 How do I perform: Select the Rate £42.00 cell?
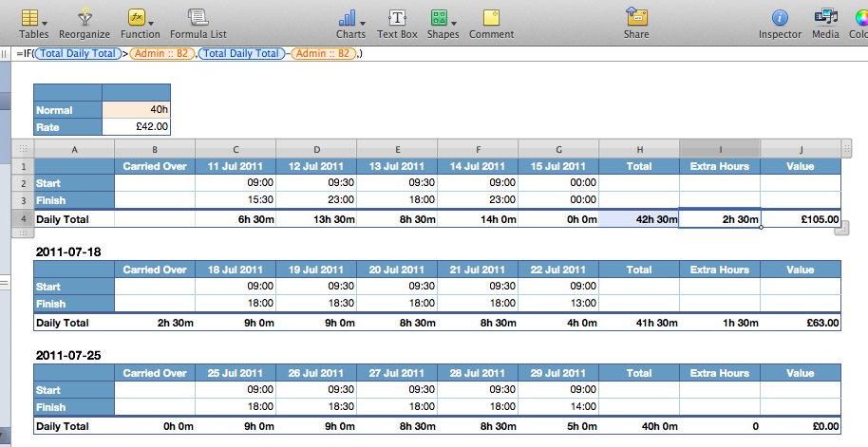click(136, 126)
